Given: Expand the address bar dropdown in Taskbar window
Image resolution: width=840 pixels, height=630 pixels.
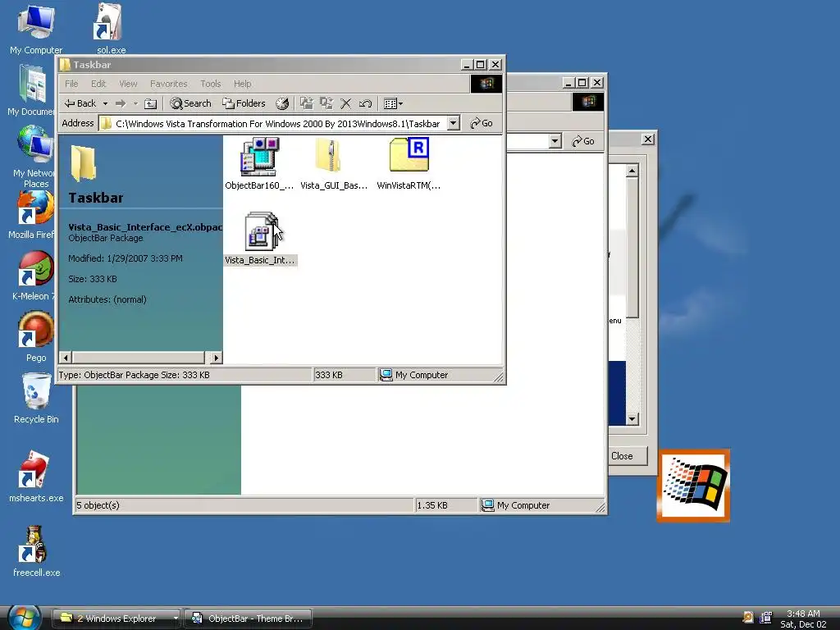Looking at the screenshot, I should pos(453,123).
